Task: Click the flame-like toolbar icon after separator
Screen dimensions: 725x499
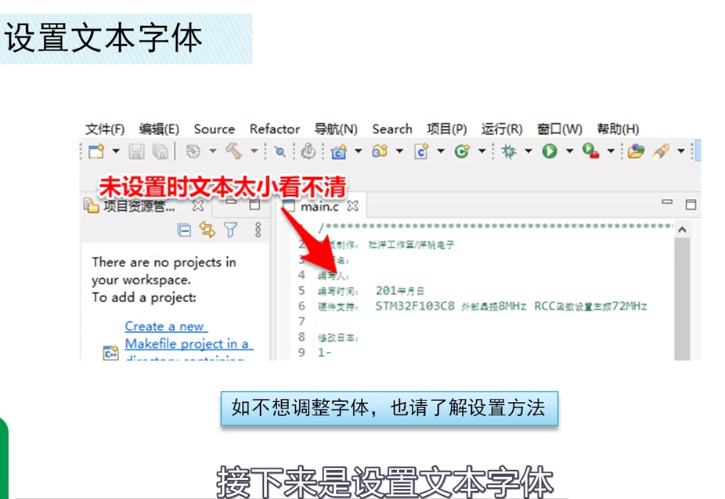Action: point(308,151)
